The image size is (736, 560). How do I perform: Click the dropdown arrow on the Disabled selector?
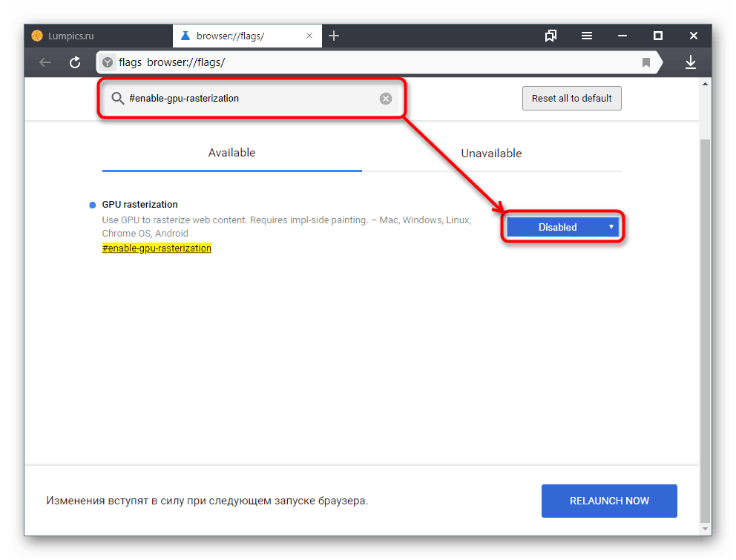611,226
